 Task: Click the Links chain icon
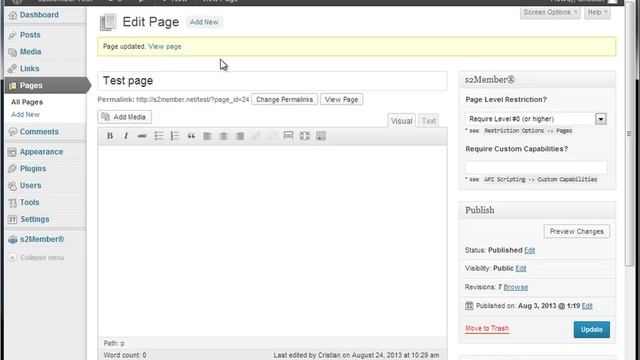coord(13,69)
